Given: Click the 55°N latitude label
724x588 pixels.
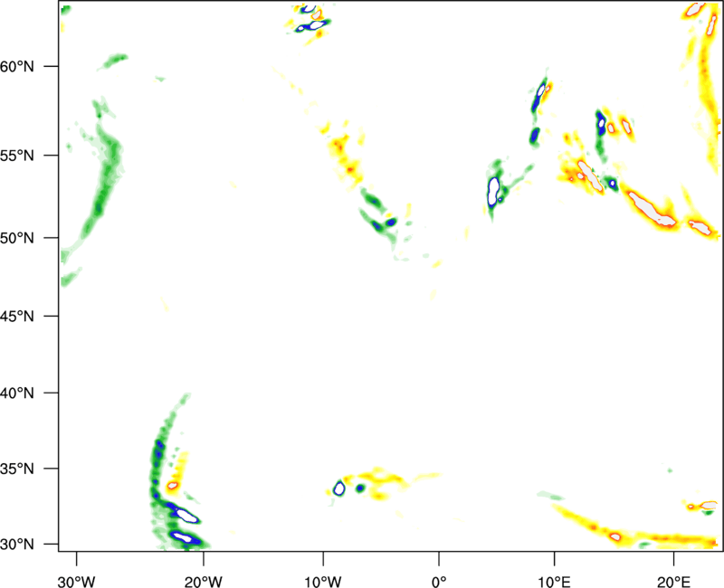Looking at the screenshot, I should pos(17,156).
